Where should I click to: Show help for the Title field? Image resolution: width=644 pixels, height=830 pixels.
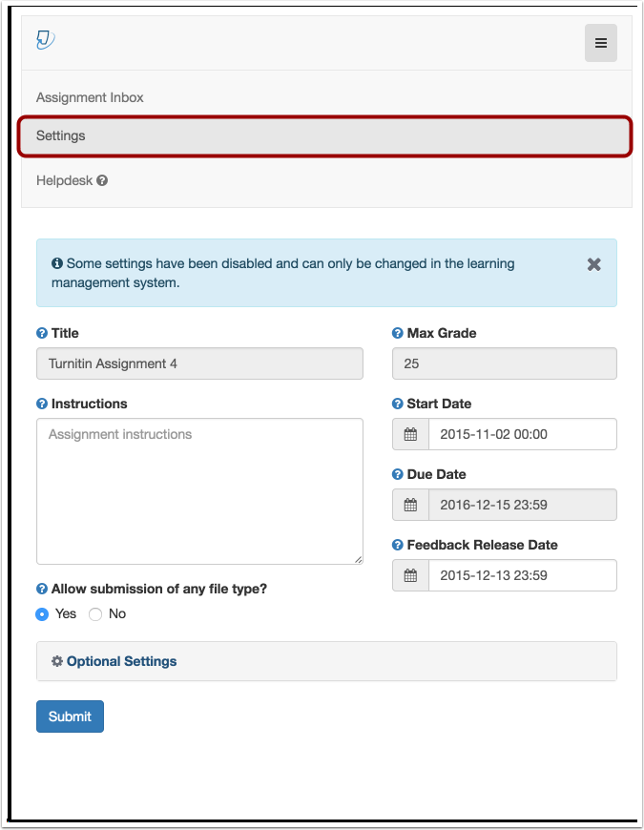pos(42,333)
